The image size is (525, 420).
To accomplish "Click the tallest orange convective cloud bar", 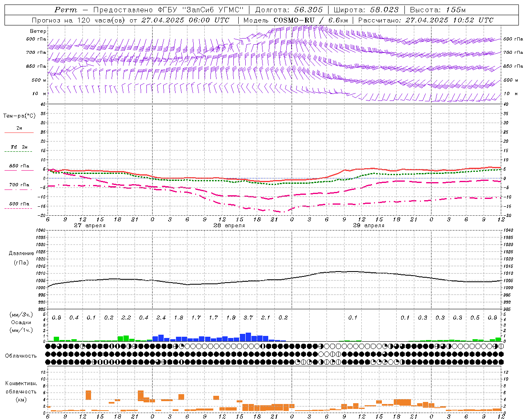I will (141, 396).
